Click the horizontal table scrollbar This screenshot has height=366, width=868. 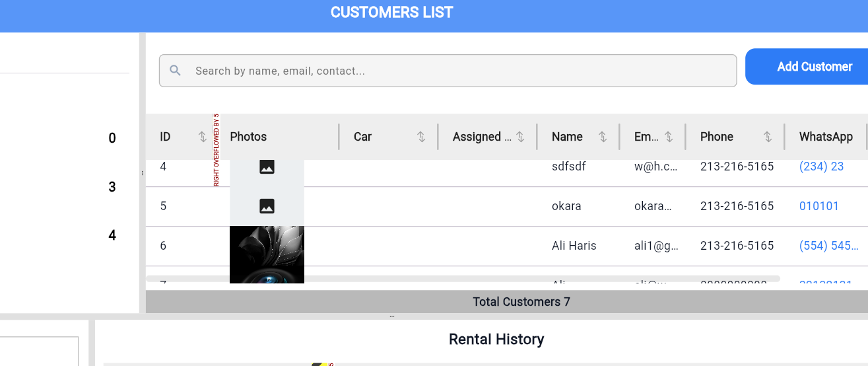462,279
